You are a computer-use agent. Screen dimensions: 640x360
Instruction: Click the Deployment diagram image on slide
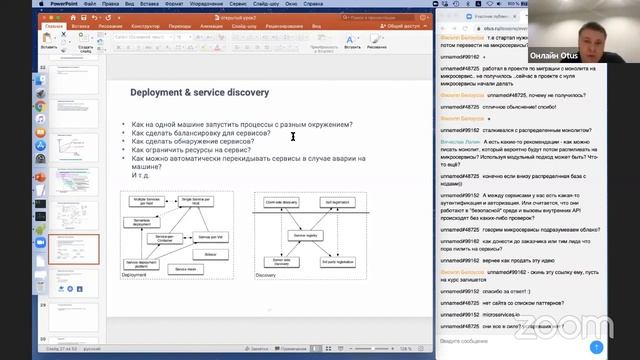coord(177,235)
